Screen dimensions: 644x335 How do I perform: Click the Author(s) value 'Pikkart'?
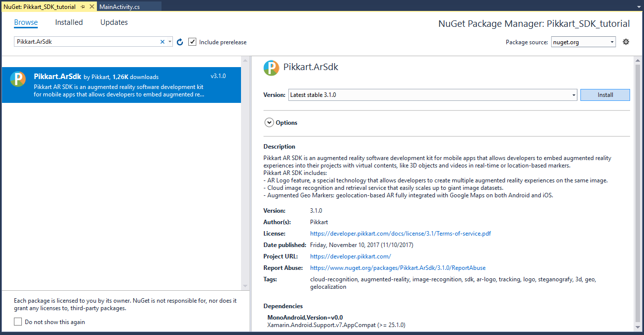319,222
